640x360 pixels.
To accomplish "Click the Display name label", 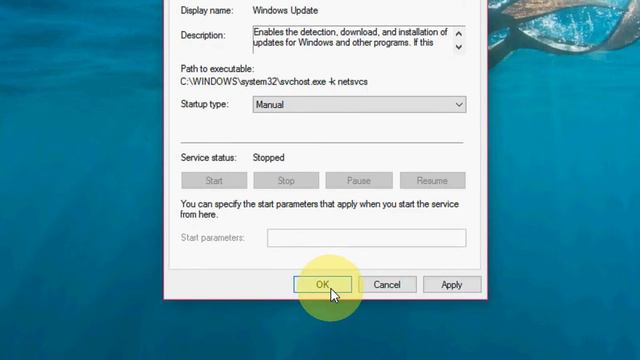I will coord(207,11).
